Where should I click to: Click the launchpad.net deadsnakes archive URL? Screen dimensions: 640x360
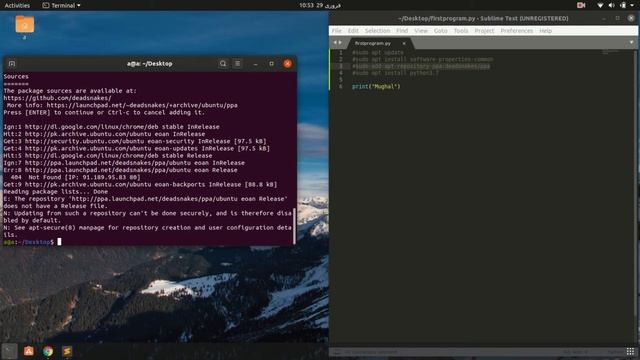pos(142,105)
